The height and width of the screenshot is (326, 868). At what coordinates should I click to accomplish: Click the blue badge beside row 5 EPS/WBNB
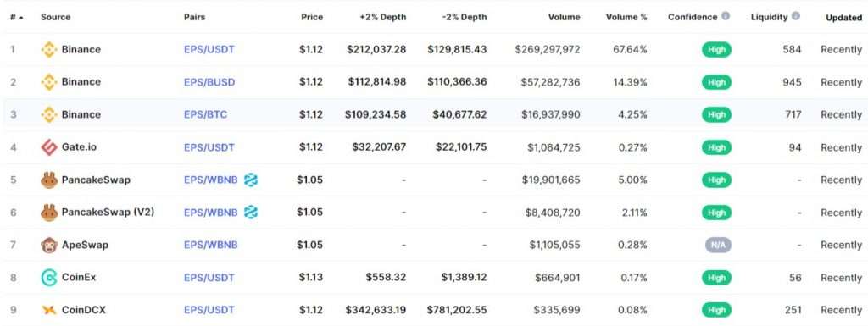tap(251, 180)
